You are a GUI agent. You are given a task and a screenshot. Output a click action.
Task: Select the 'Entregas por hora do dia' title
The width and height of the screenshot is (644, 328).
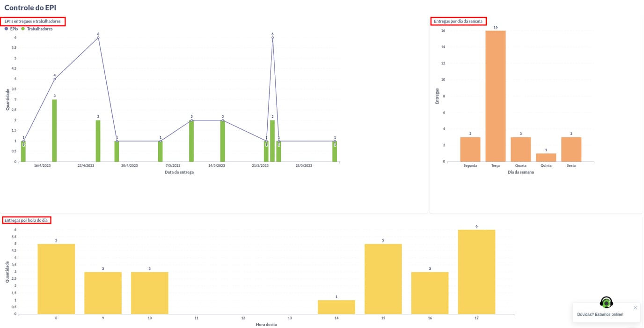[26, 220]
